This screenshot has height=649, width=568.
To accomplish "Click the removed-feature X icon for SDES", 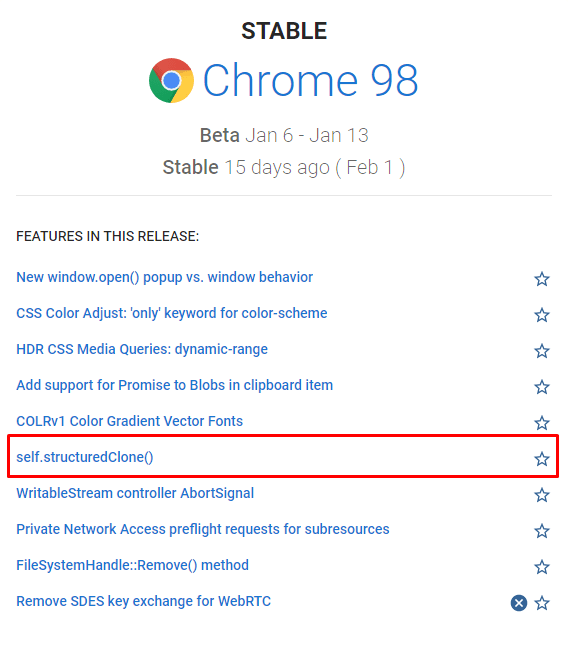I will (x=519, y=603).
